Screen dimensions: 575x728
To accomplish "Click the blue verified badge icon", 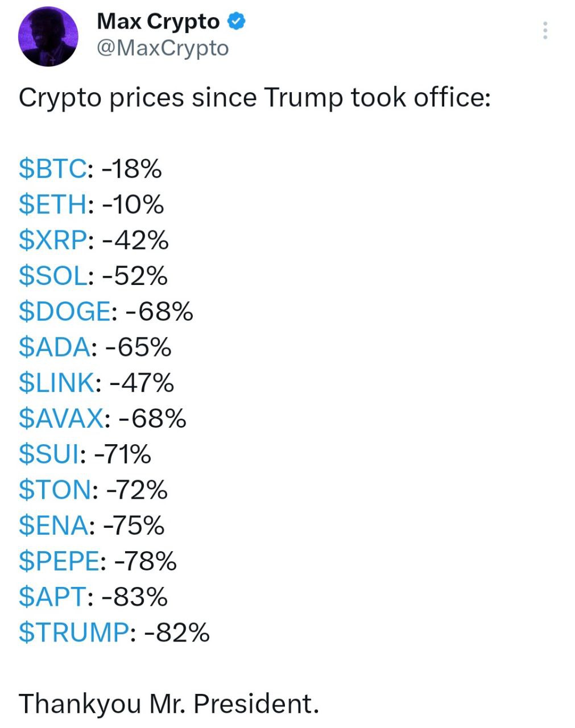I will [x=236, y=22].
